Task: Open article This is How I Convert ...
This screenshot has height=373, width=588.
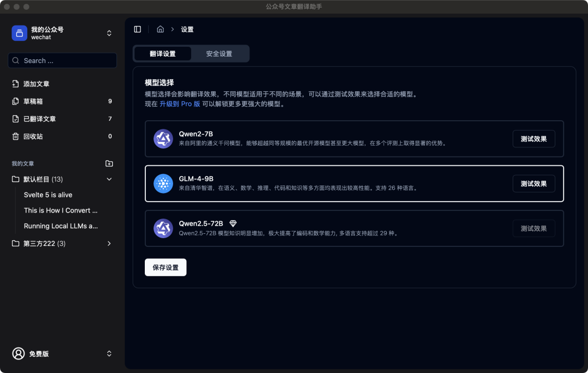Action: (x=61, y=210)
